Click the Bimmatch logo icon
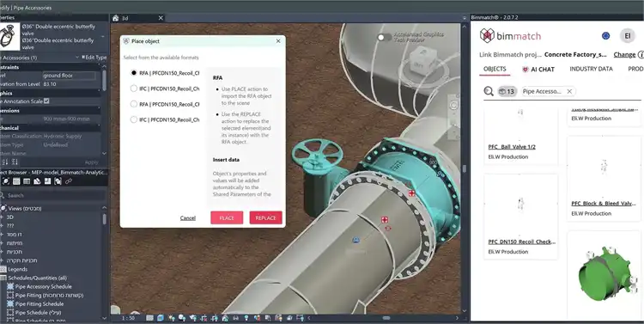644x324 pixels. (487, 36)
